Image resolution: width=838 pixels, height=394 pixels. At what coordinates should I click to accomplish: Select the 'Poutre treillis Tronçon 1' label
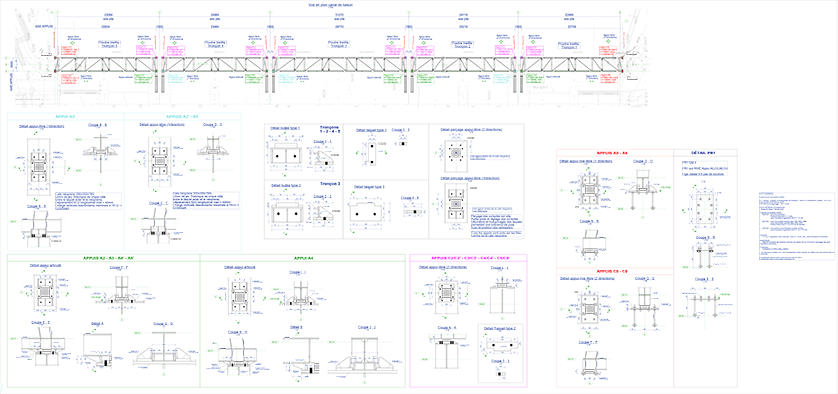pos(569,44)
